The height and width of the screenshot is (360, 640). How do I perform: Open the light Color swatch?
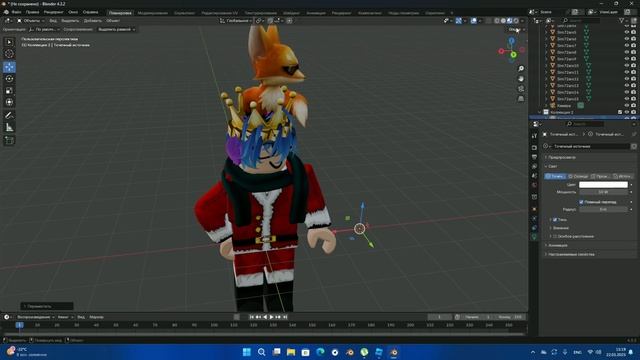pos(603,185)
